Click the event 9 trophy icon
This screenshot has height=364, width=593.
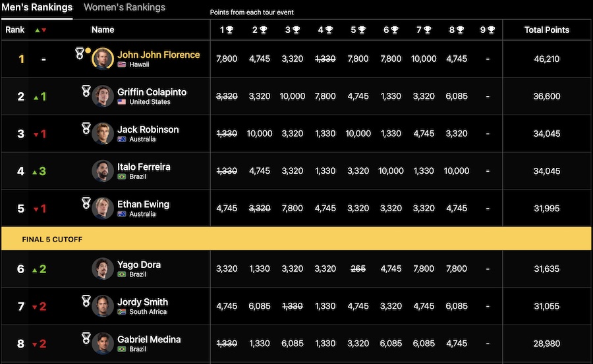click(x=491, y=30)
